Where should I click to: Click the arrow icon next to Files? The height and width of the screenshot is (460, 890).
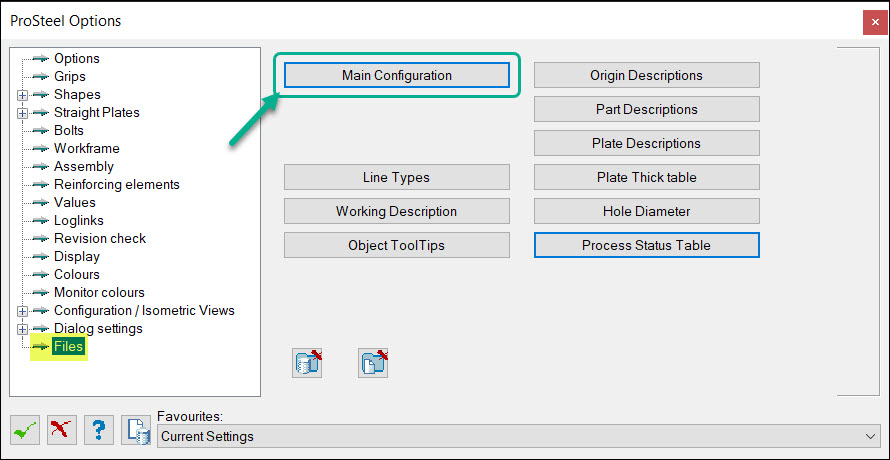[x=40, y=346]
